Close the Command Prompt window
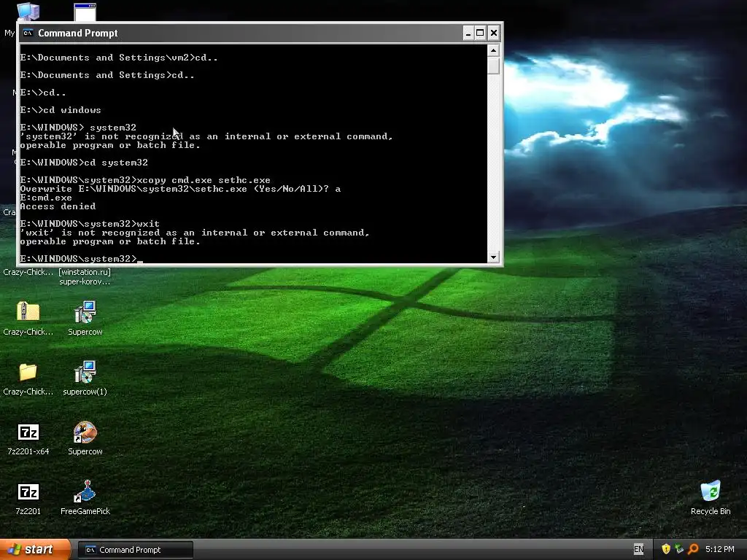 pos(494,33)
